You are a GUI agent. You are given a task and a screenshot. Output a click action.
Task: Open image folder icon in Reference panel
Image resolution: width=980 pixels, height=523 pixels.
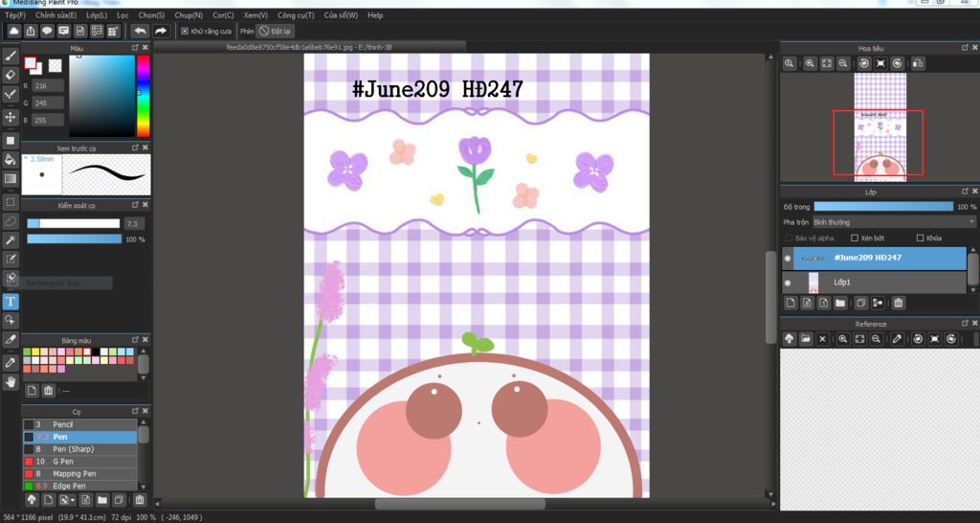pyautogui.click(x=806, y=339)
